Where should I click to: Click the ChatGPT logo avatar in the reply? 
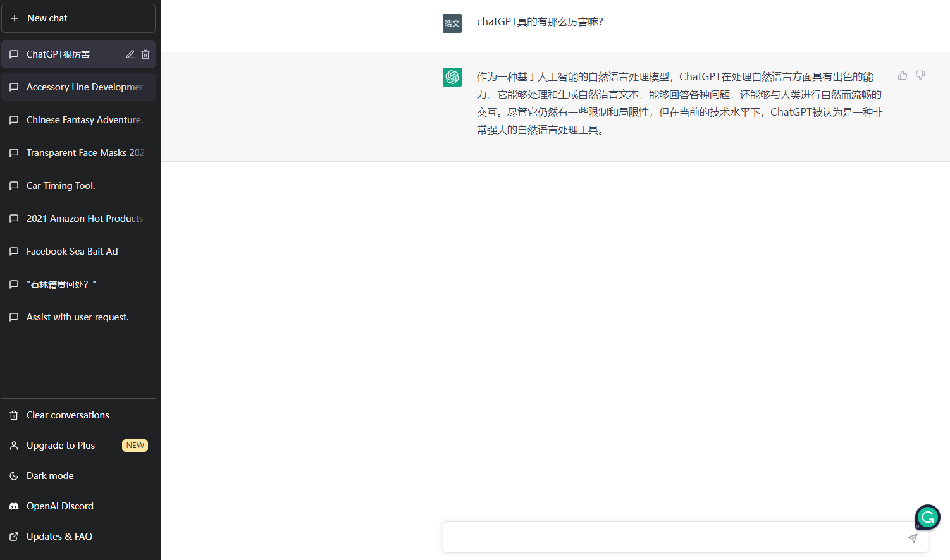452,77
